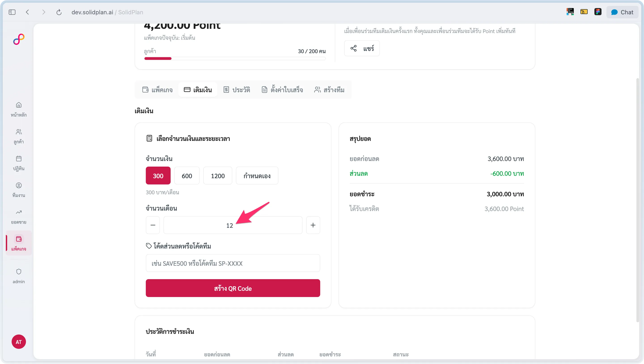Open the admin section in sidebar
Image resolution: width=644 pixels, height=364 pixels.
(19, 276)
